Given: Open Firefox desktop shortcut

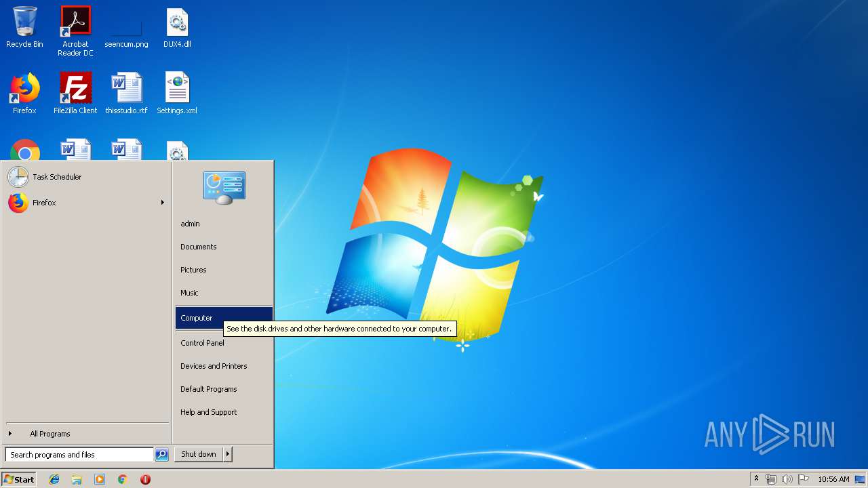Looking at the screenshot, I should tap(24, 94).
